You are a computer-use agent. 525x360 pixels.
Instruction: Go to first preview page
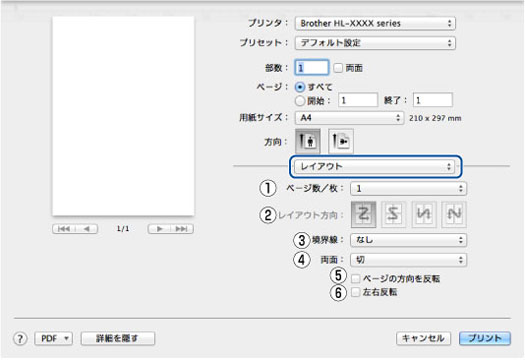(64, 229)
